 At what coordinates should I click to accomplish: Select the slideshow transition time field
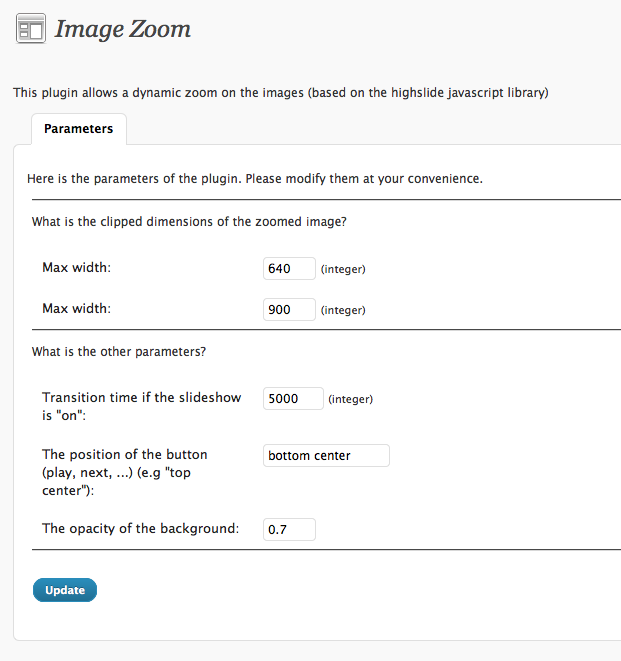293,398
